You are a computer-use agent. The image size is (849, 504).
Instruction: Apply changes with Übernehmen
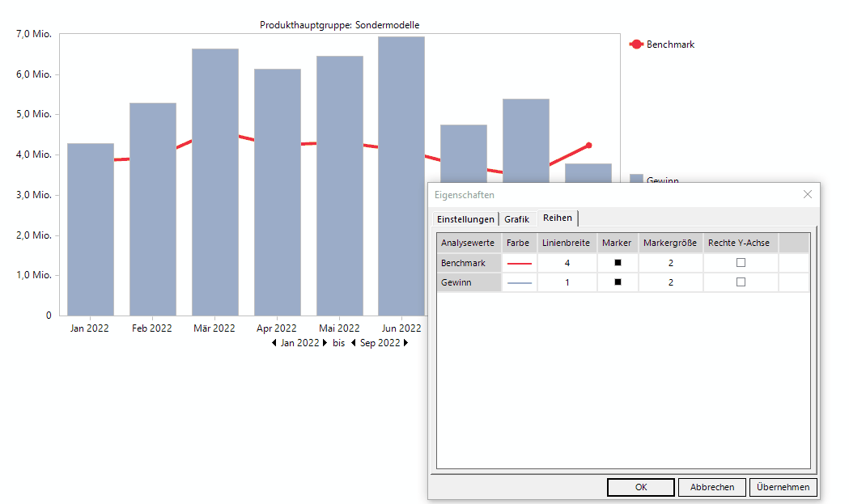[x=783, y=487]
